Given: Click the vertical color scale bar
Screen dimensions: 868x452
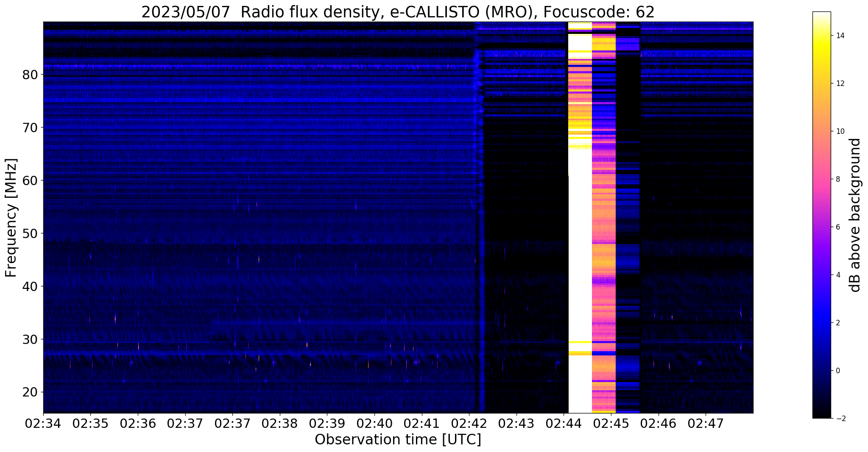Looking at the screenshot, I should point(821,215).
